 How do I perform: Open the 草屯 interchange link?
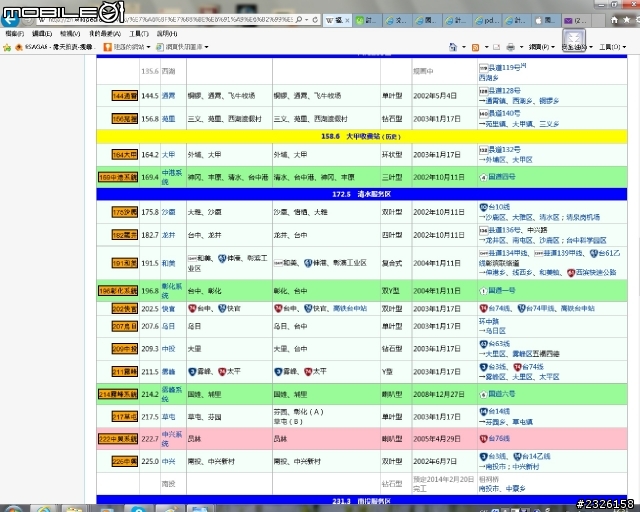pos(168,416)
